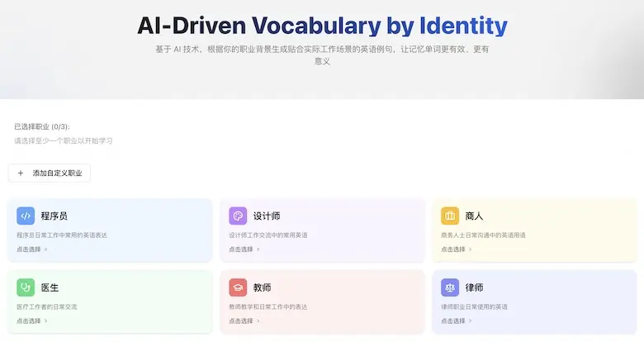
Task: Click the Chinese subtitle under the heading
Action: click(x=322, y=55)
